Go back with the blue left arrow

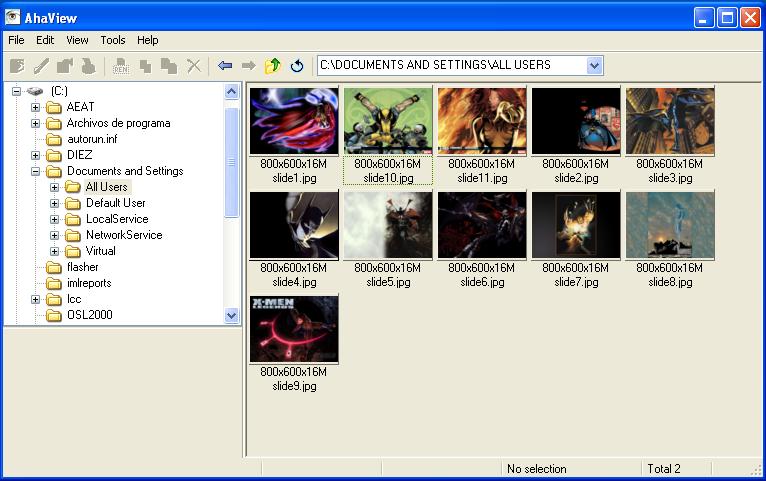pyautogui.click(x=225, y=65)
